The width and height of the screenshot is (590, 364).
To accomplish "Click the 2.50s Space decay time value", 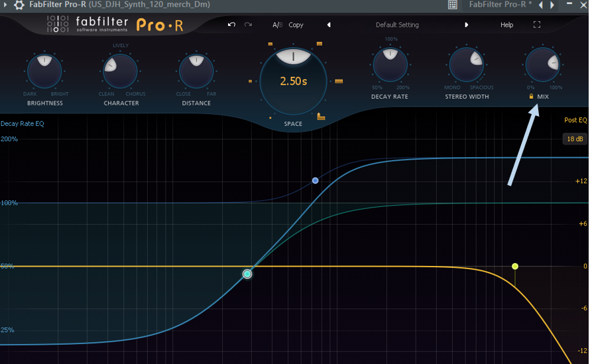I will click(293, 82).
